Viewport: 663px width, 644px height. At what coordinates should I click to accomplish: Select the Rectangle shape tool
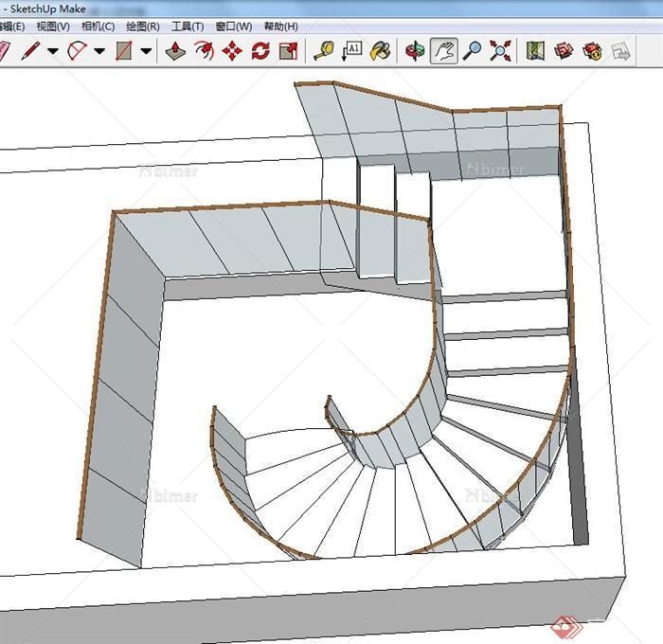coord(124,50)
